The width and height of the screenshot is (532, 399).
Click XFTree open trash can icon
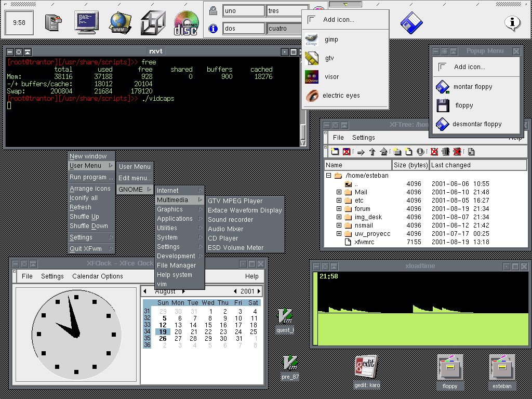click(445, 152)
